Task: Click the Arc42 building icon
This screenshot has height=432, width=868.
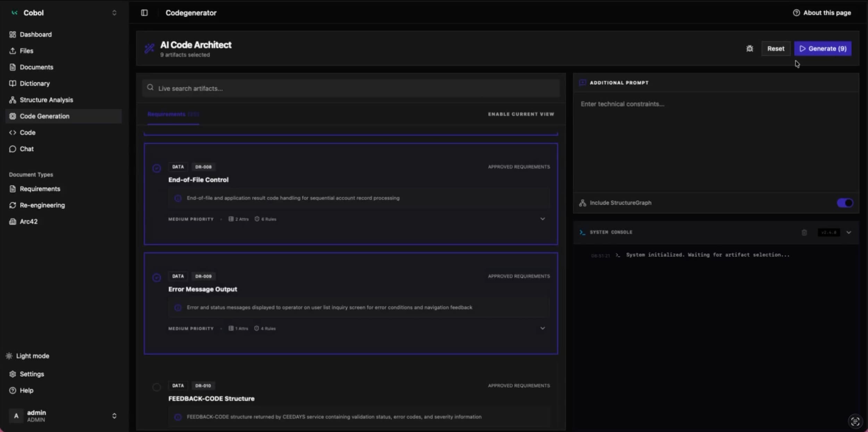Action: (12, 221)
